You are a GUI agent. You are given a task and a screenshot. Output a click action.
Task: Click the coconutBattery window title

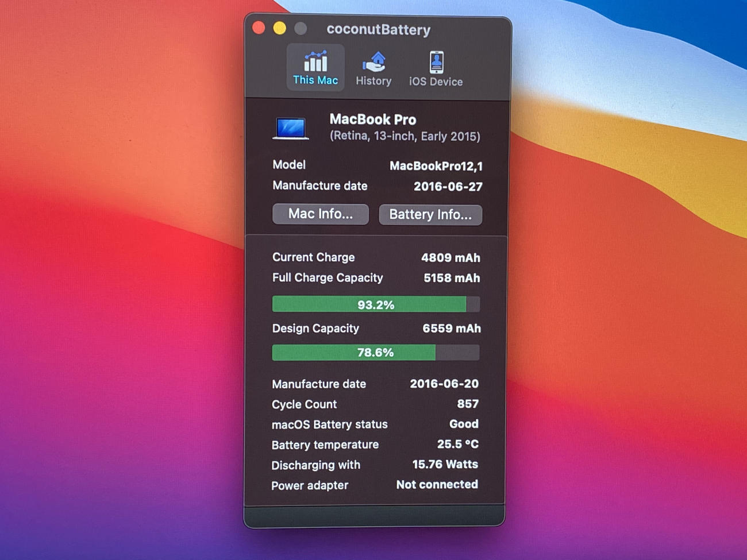(x=378, y=29)
